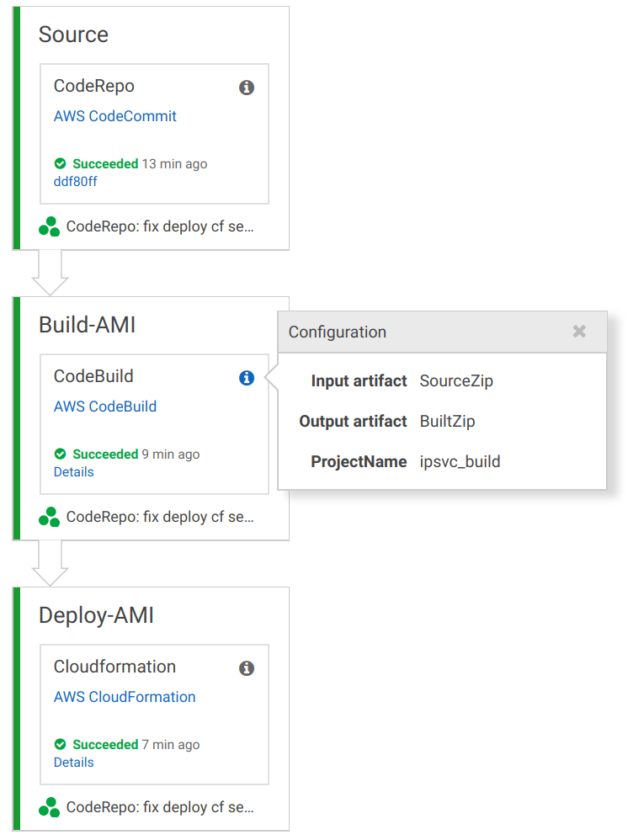The width and height of the screenshot is (628, 840).
Task: Click the SourceZip input artifact value
Action: (456, 381)
